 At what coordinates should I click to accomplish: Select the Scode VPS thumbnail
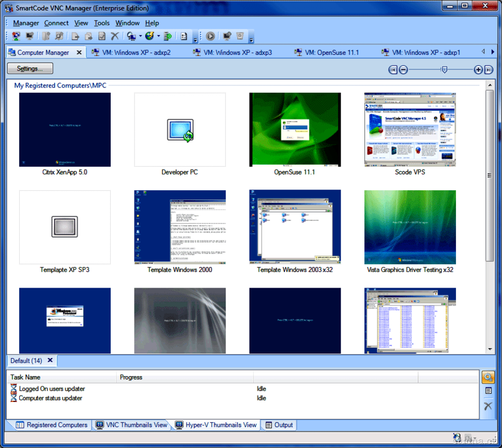410,129
